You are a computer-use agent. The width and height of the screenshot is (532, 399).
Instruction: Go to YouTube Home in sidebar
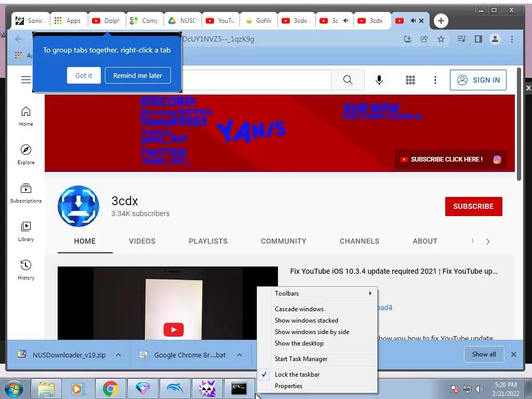point(26,116)
